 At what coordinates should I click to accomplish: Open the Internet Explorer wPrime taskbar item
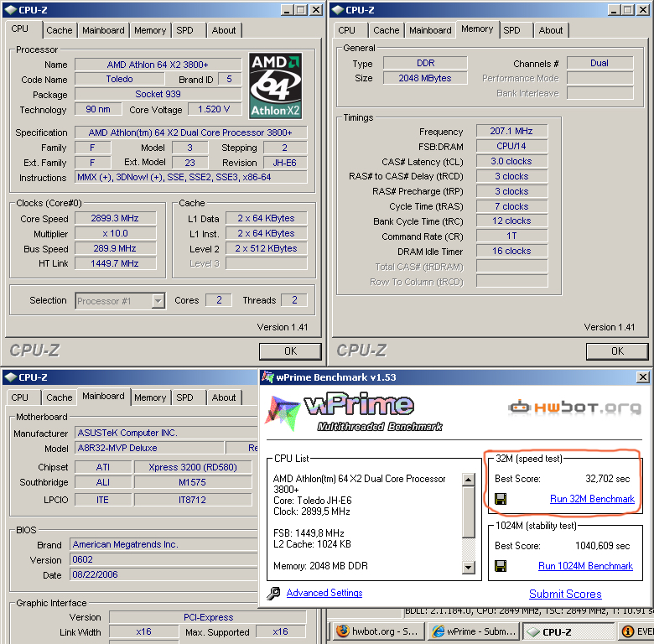coord(475,631)
